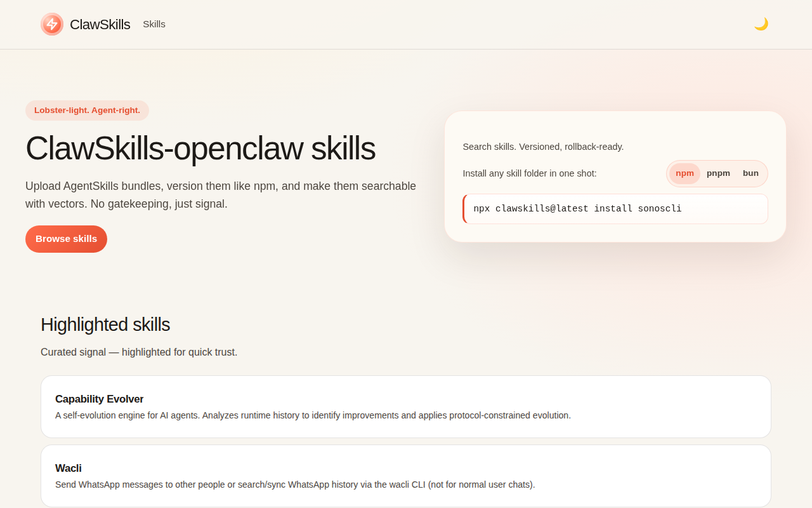Click the Browse skills button
812x508 pixels.
(66, 239)
